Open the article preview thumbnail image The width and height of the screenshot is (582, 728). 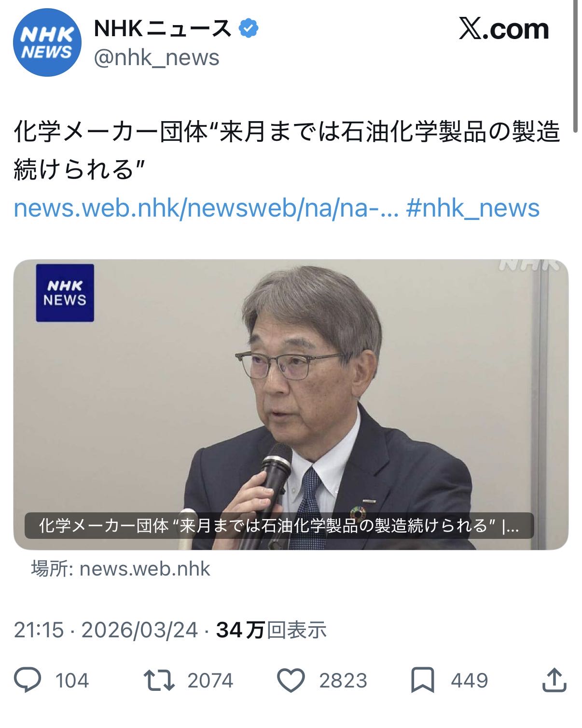pos(291,404)
